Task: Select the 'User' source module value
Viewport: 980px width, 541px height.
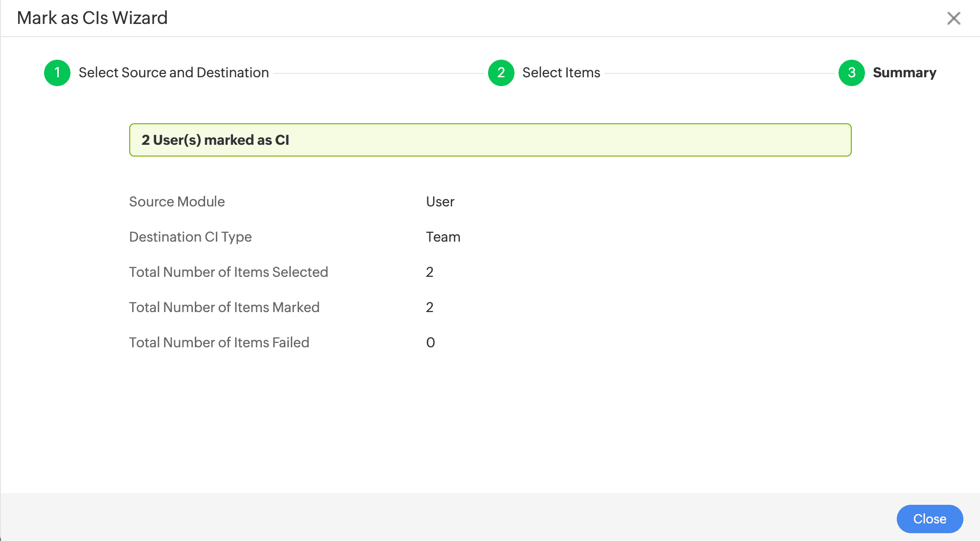Action: pyautogui.click(x=440, y=202)
